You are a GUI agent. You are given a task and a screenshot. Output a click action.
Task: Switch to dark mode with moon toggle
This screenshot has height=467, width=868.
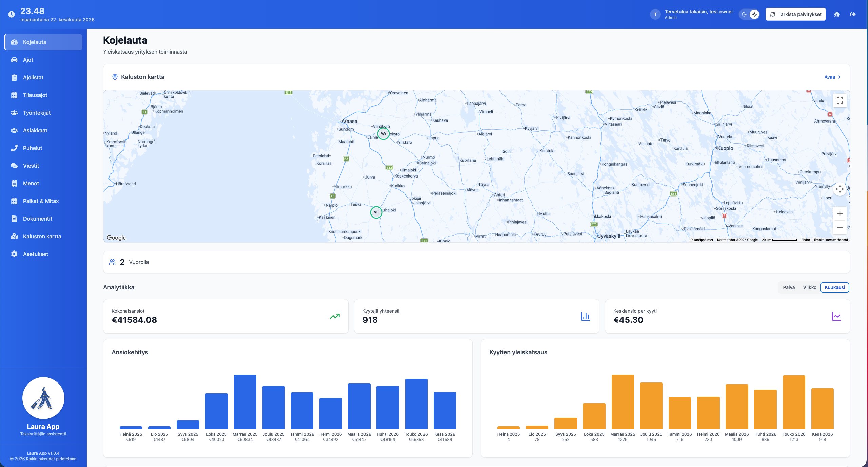click(744, 14)
